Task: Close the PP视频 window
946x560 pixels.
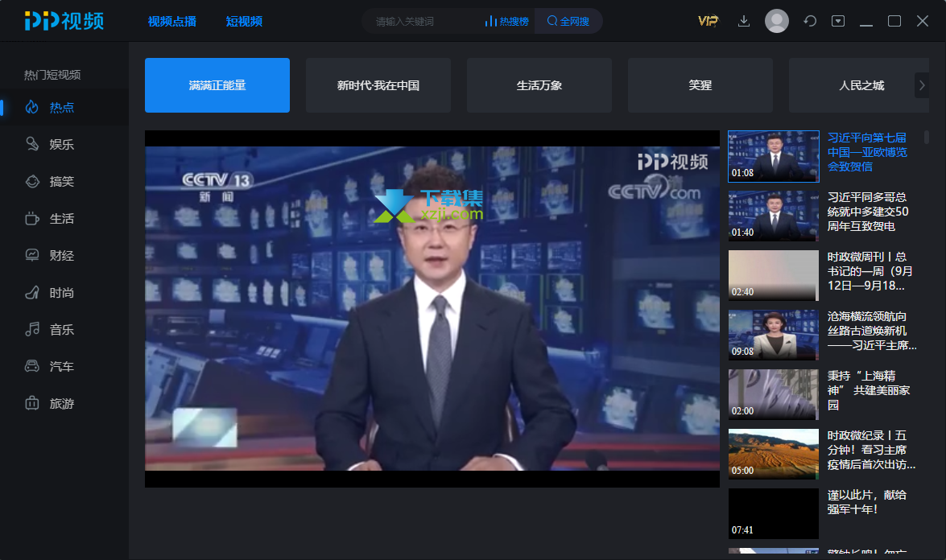Action: click(923, 21)
